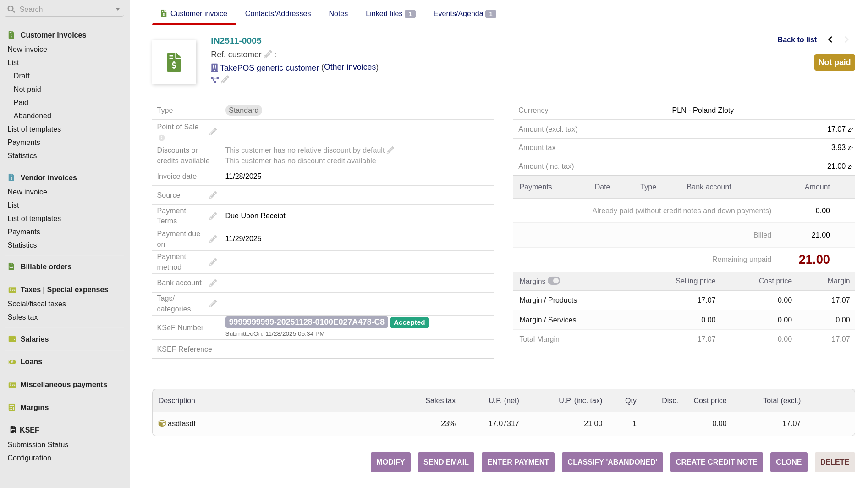Edit the Point of Sale field pencil
Viewport: 868px width, 488px height.
[x=213, y=132]
